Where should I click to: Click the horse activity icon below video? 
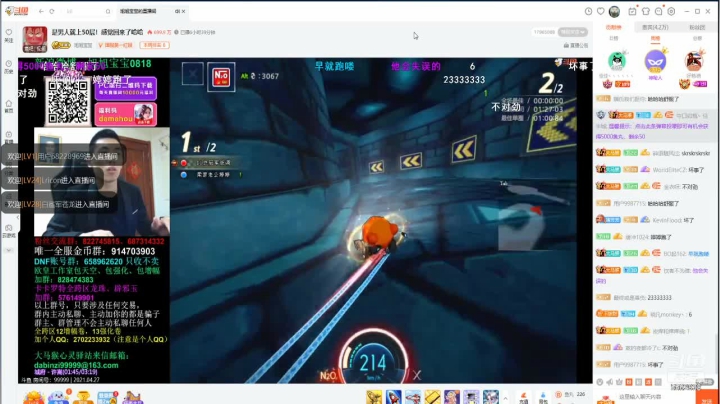click(x=132, y=398)
